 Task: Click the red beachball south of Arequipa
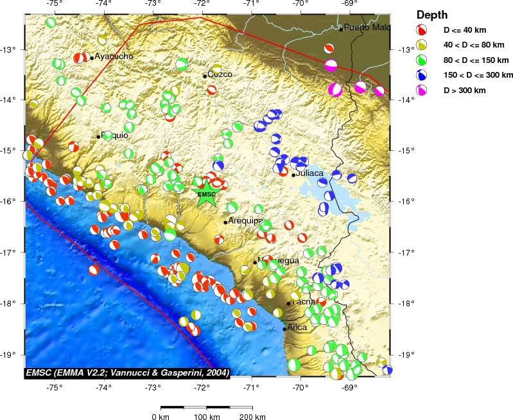(219, 240)
